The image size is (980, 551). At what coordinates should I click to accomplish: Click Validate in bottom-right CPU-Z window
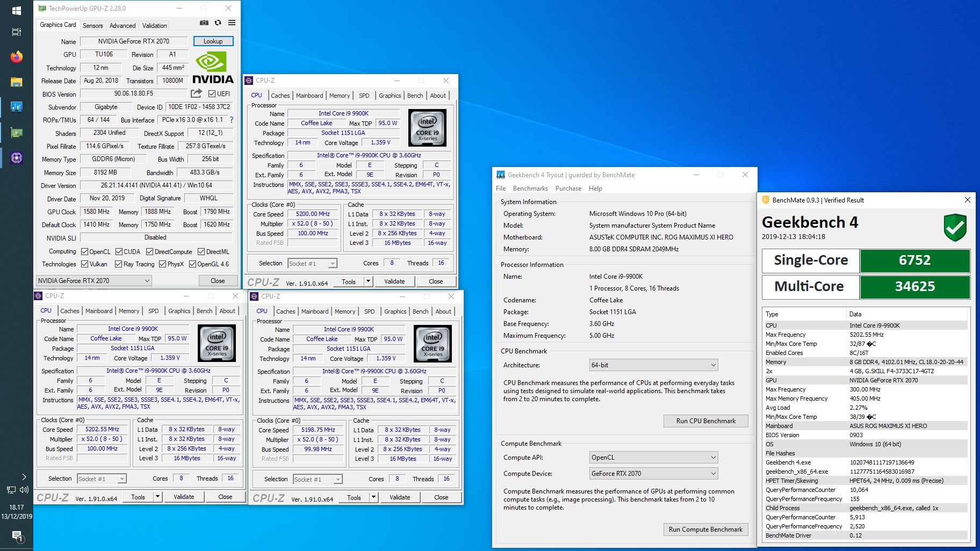coord(400,497)
